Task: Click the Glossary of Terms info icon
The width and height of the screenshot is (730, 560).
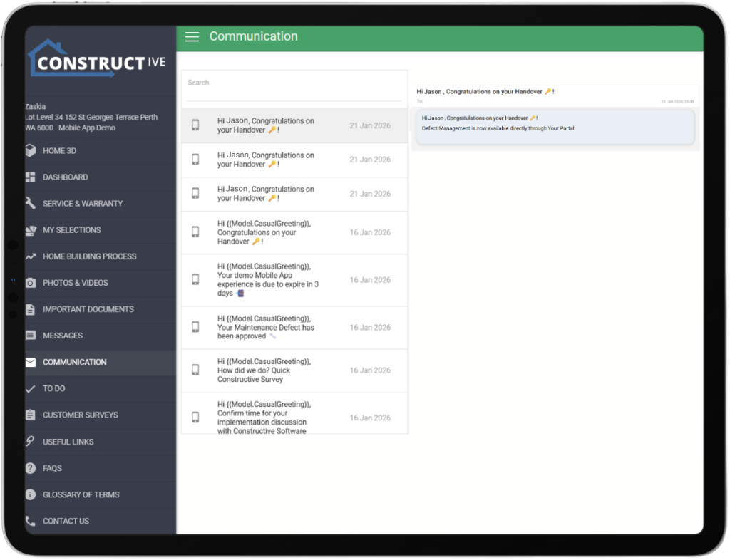Action: (x=30, y=494)
